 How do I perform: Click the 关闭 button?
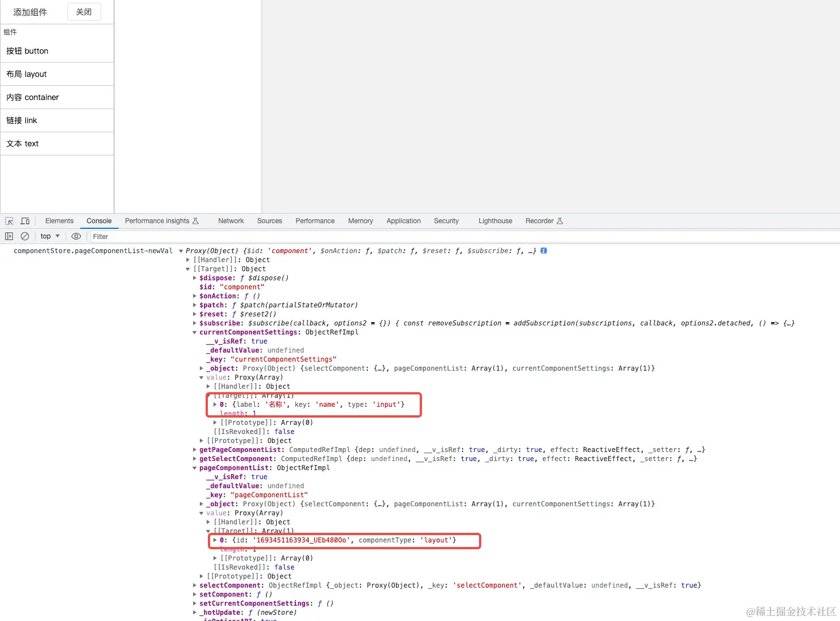point(84,12)
